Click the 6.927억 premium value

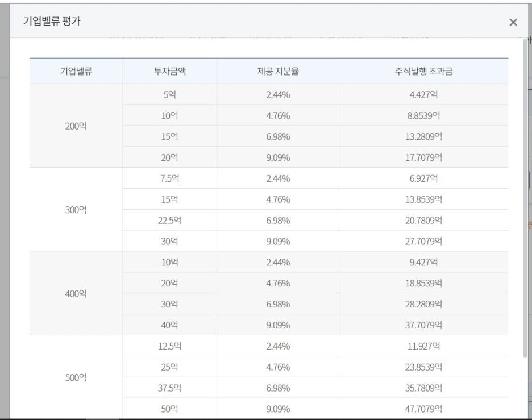(x=423, y=178)
